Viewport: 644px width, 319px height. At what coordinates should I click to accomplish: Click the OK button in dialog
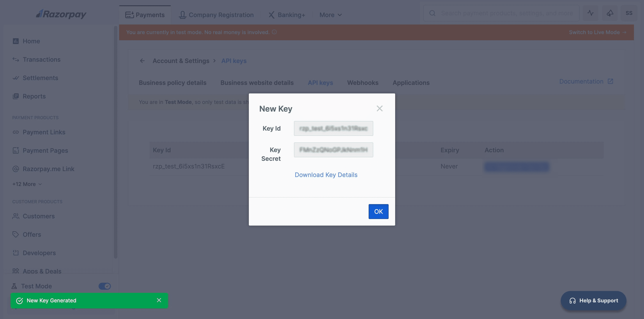tap(378, 211)
